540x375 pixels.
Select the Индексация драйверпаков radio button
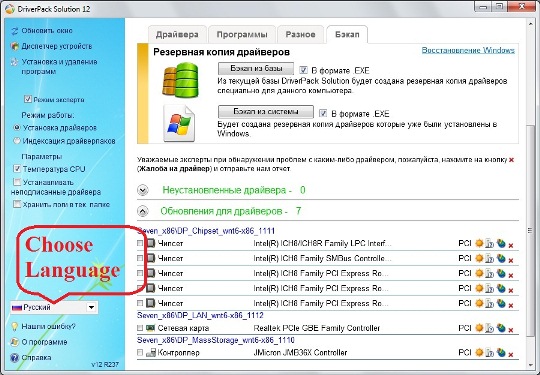click(x=17, y=140)
